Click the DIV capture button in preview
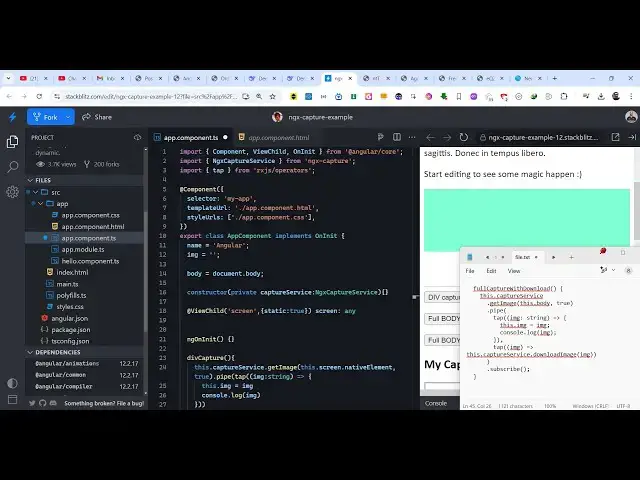The height and width of the screenshot is (480, 640). coord(442,297)
